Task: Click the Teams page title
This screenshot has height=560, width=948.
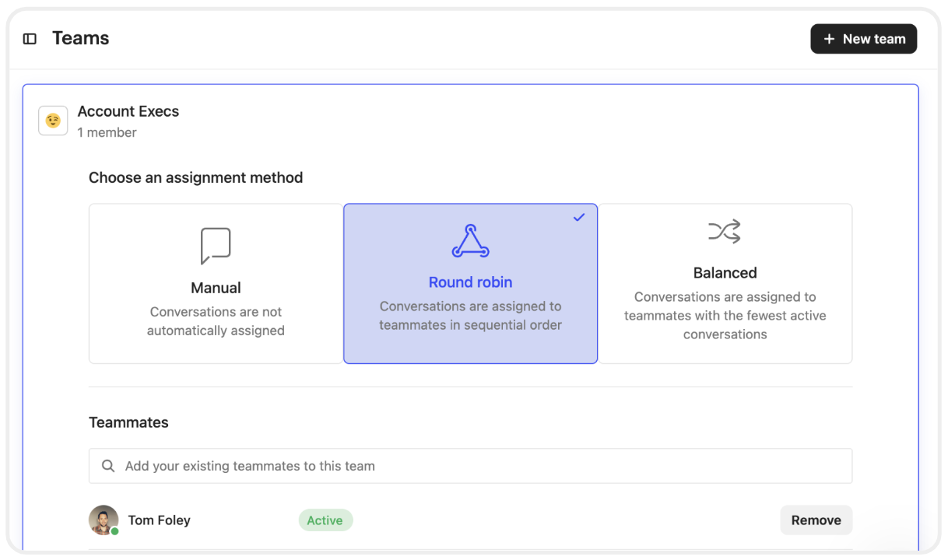Action: click(x=81, y=39)
